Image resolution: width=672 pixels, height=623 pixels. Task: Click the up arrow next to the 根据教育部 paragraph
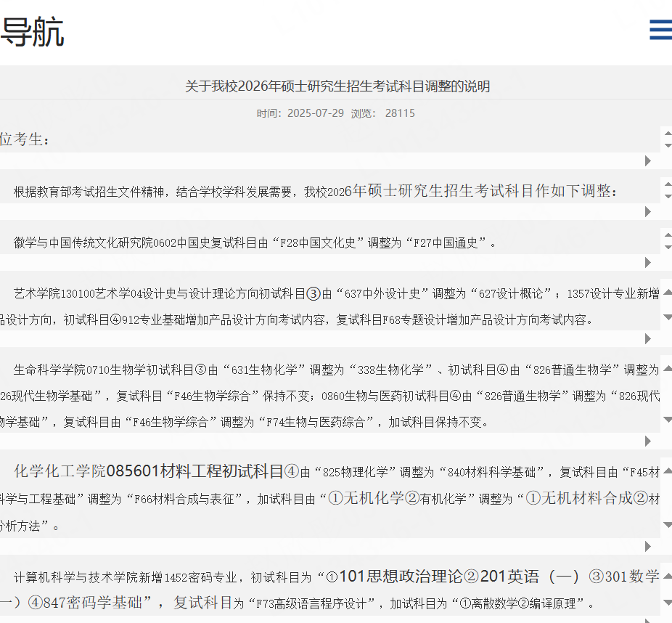(668, 184)
